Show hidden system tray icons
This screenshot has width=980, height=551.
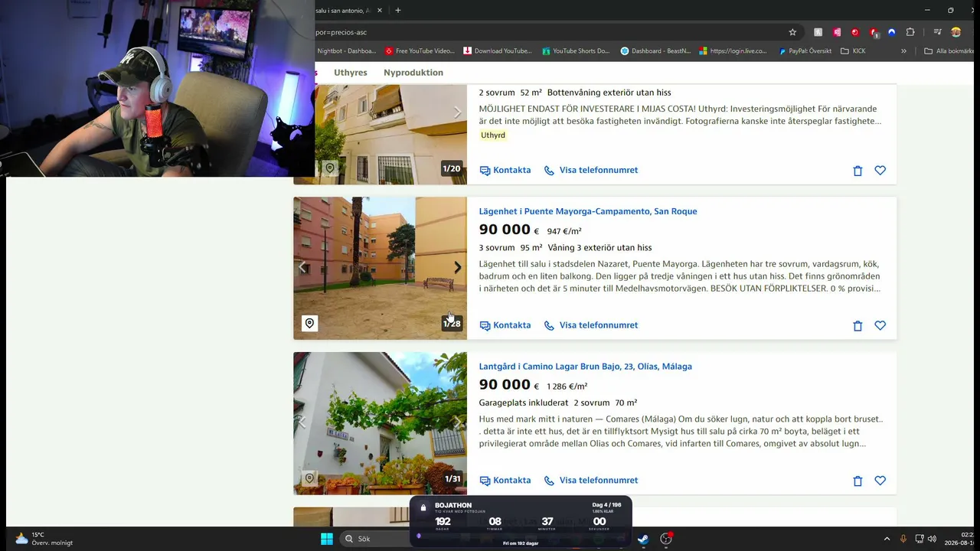point(887,539)
